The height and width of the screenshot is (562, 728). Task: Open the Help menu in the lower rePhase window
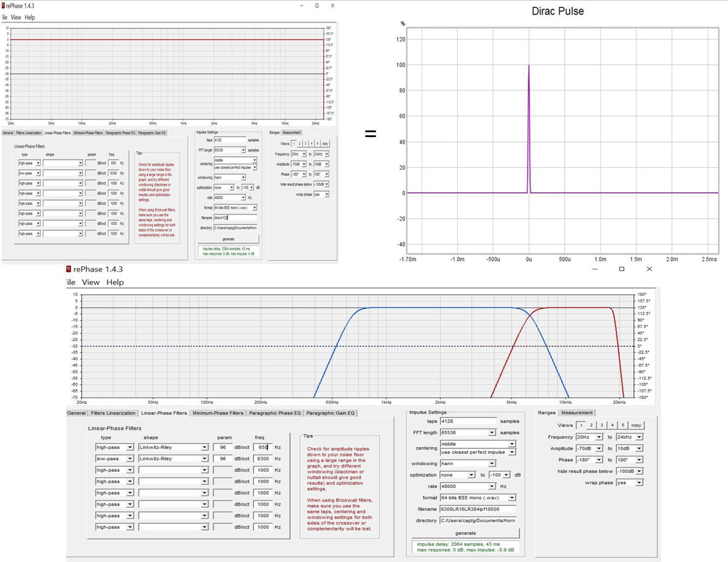coord(115,283)
